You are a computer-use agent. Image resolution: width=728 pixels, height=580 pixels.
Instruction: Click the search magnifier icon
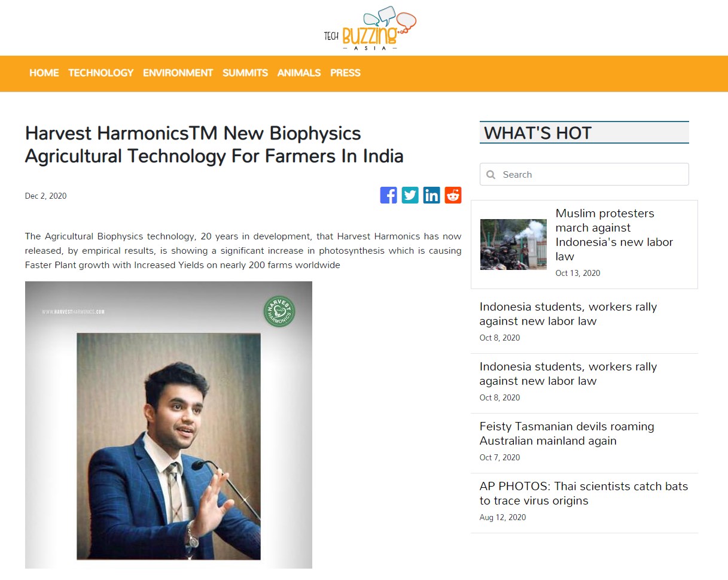[491, 175]
